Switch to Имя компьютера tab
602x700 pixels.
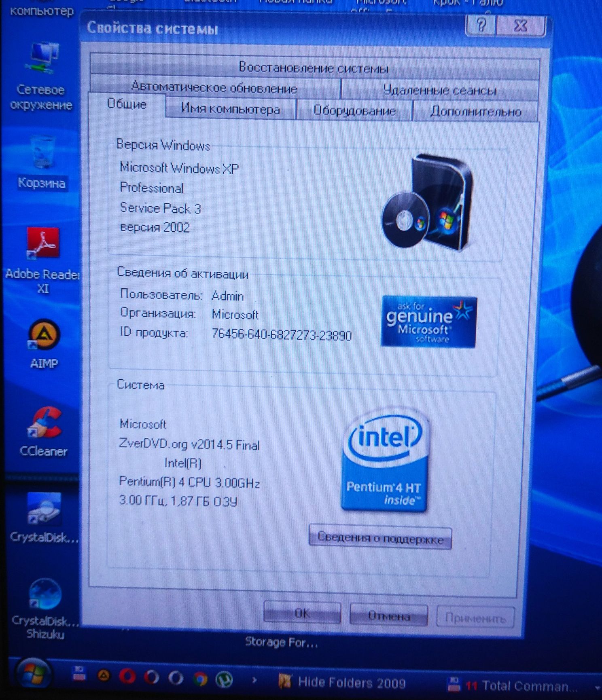pyautogui.click(x=230, y=108)
